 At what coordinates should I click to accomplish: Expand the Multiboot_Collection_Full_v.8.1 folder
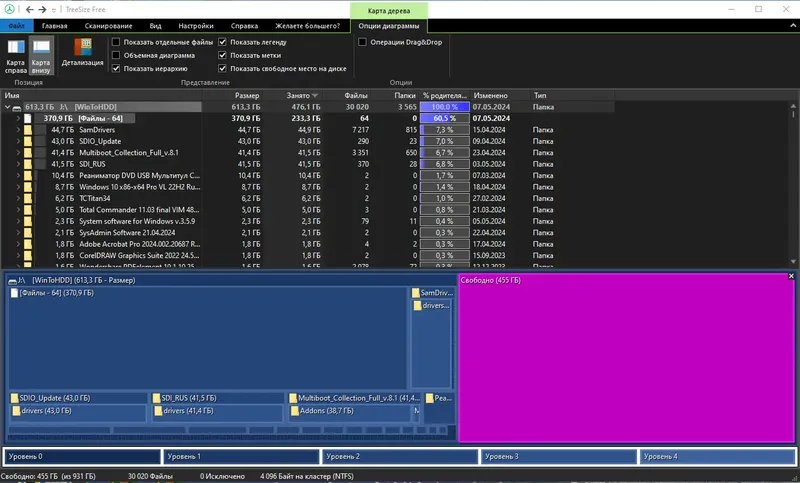pyautogui.click(x=18, y=152)
